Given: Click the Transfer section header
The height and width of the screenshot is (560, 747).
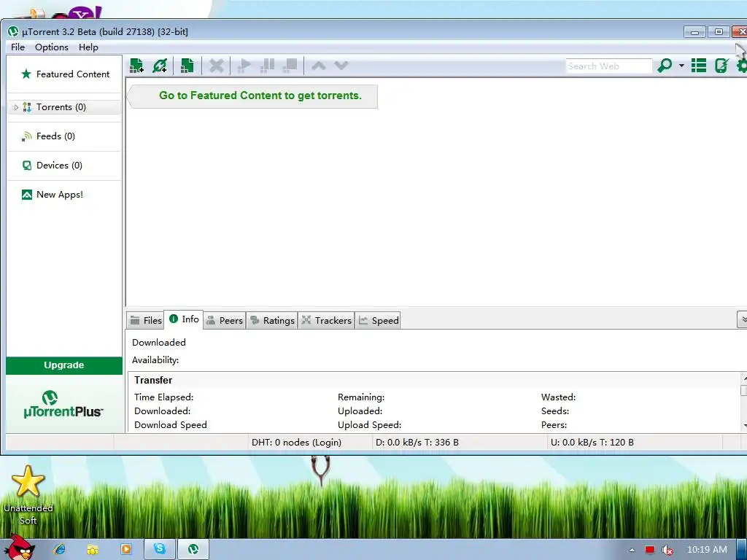Looking at the screenshot, I should click(153, 380).
